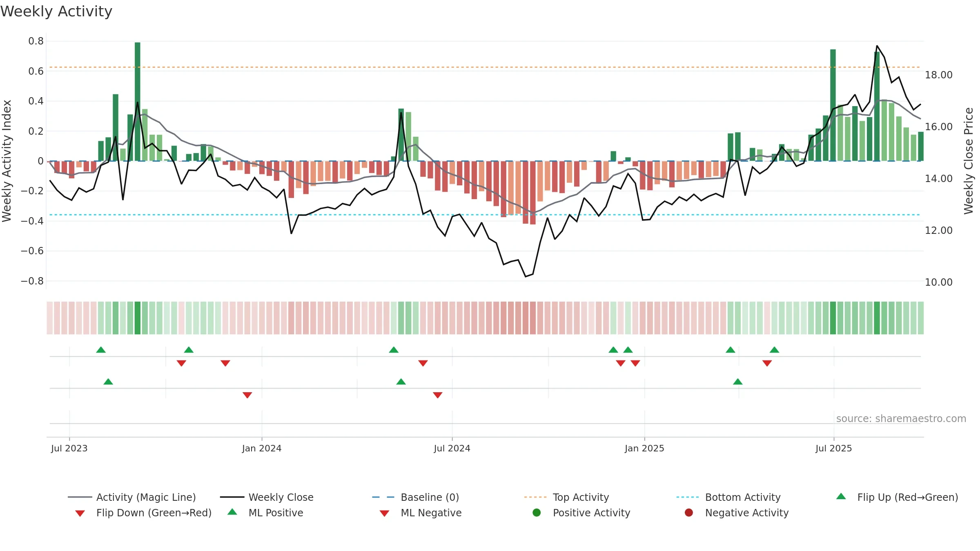980x551 pixels.
Task: Click the 0.8 activity axis tick
Action: click(36, 41)
